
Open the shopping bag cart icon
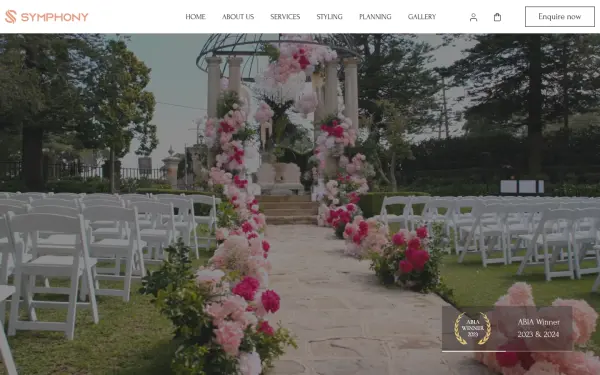pyautogui.click(x=497, y=17)
